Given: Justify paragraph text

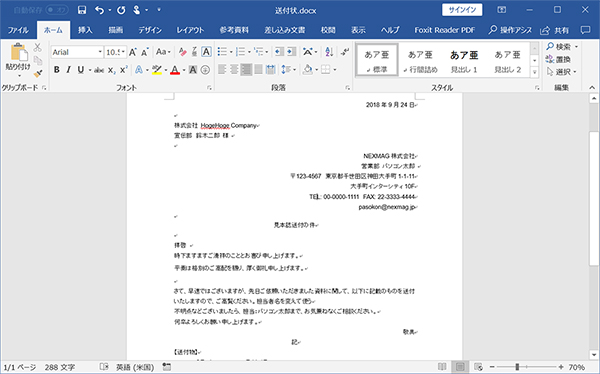Looking at the screenshot, I should 258,70.
